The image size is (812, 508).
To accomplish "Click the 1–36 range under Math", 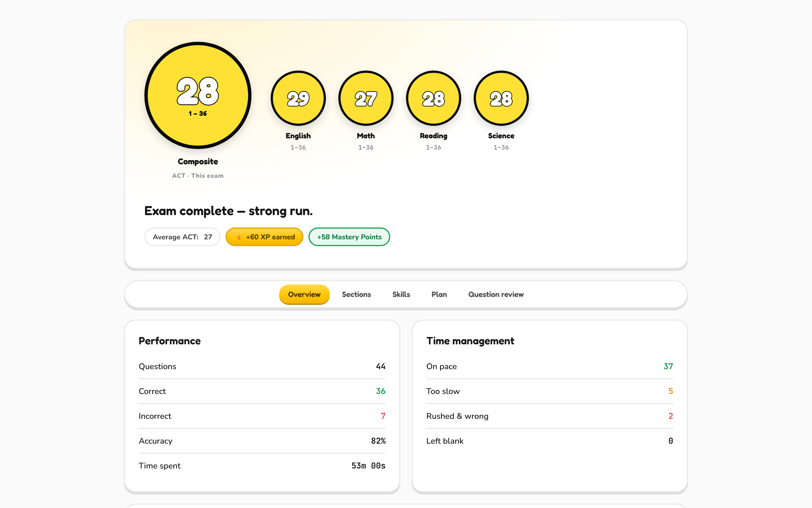I will coord(366,148).
